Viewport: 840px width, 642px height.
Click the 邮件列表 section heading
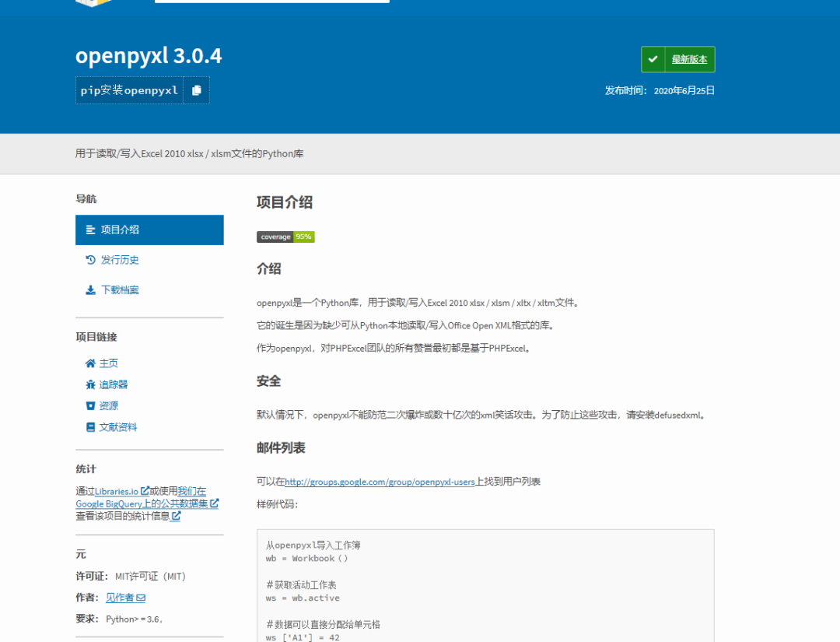click(x=281, y=448)
